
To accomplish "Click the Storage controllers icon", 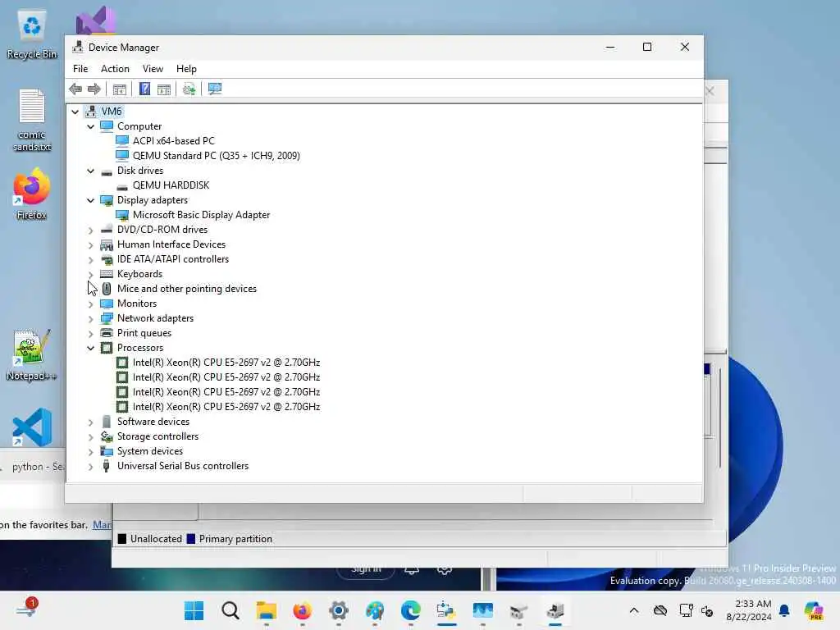I will coord(107,436).
